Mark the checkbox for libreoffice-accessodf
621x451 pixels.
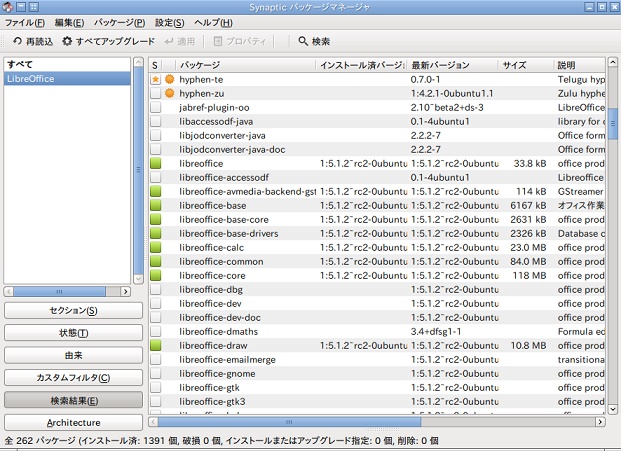click(x=156, y=177)
